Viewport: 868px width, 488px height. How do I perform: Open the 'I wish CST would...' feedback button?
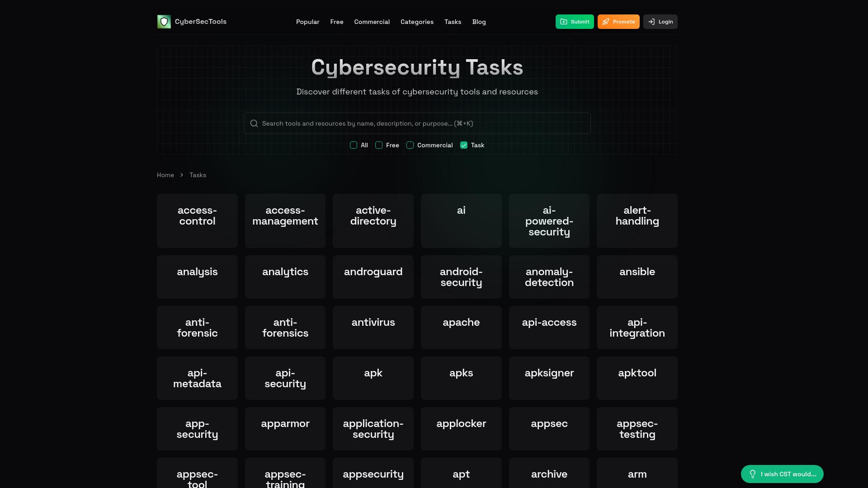click(x=782, y=474)
